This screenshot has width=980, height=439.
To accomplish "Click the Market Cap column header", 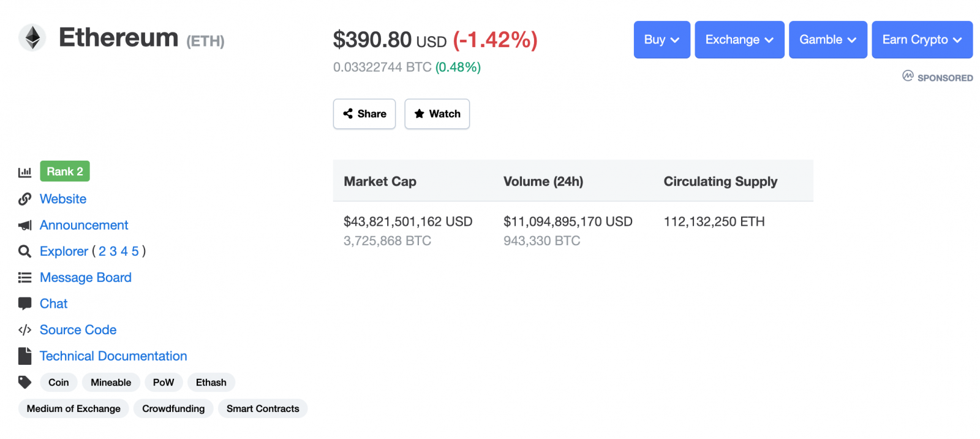I will [x=380, y=181].
